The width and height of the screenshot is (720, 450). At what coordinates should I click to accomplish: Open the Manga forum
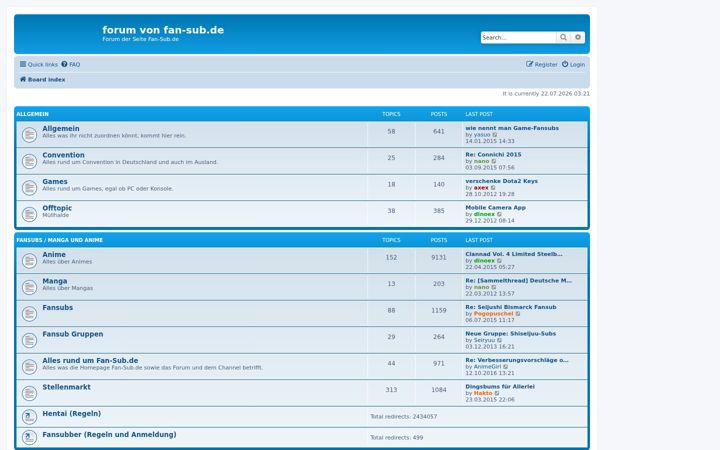(55, 281)
